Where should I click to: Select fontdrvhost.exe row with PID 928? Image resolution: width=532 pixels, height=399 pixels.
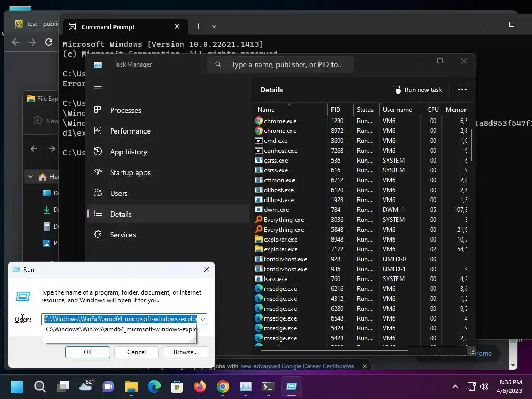tap(362, 259)
